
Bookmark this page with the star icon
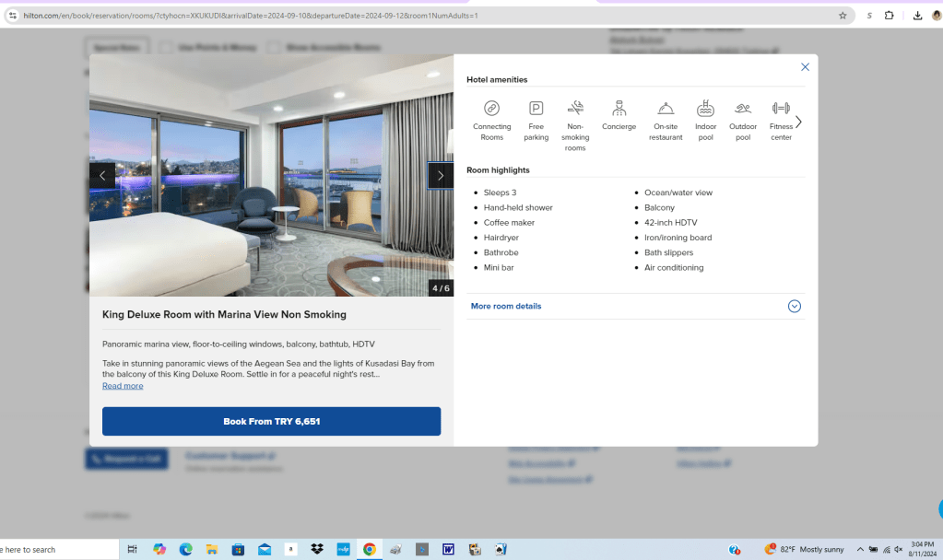[x=843, y=16]
